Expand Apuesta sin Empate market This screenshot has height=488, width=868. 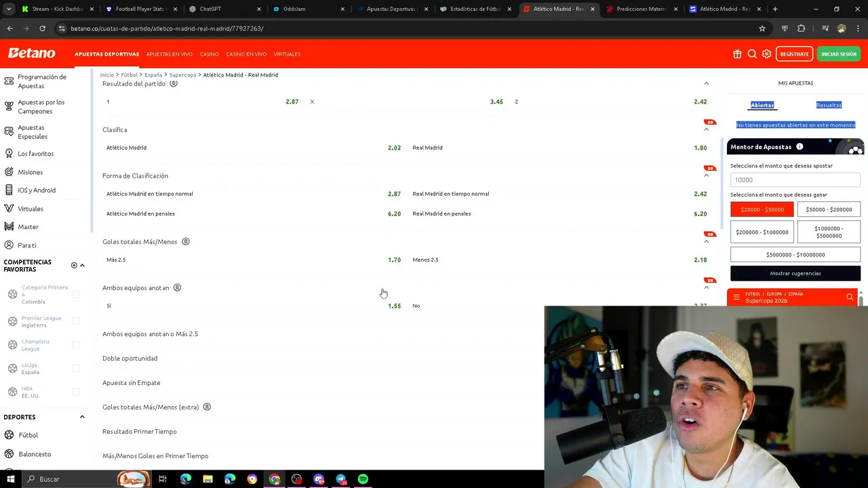(x=132, y=383)
